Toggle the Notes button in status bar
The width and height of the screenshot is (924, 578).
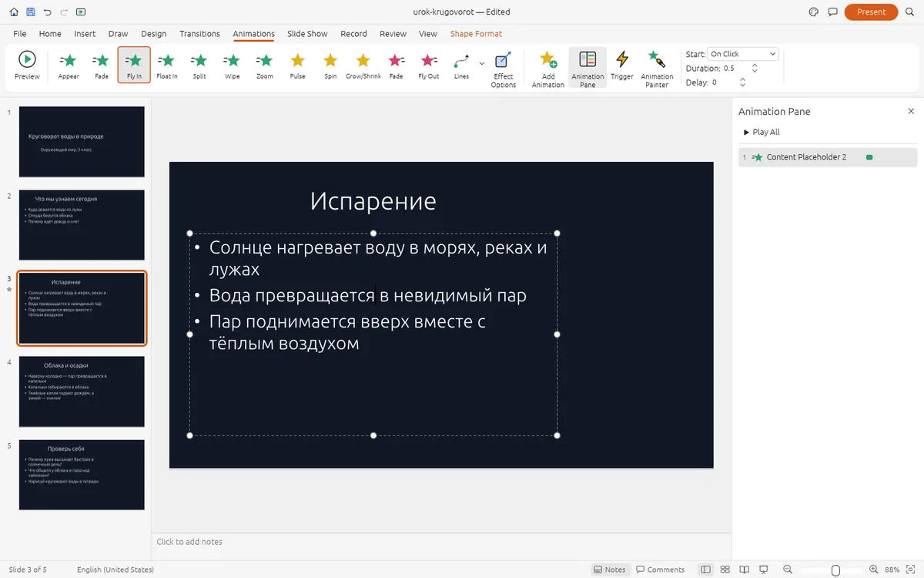610,570
